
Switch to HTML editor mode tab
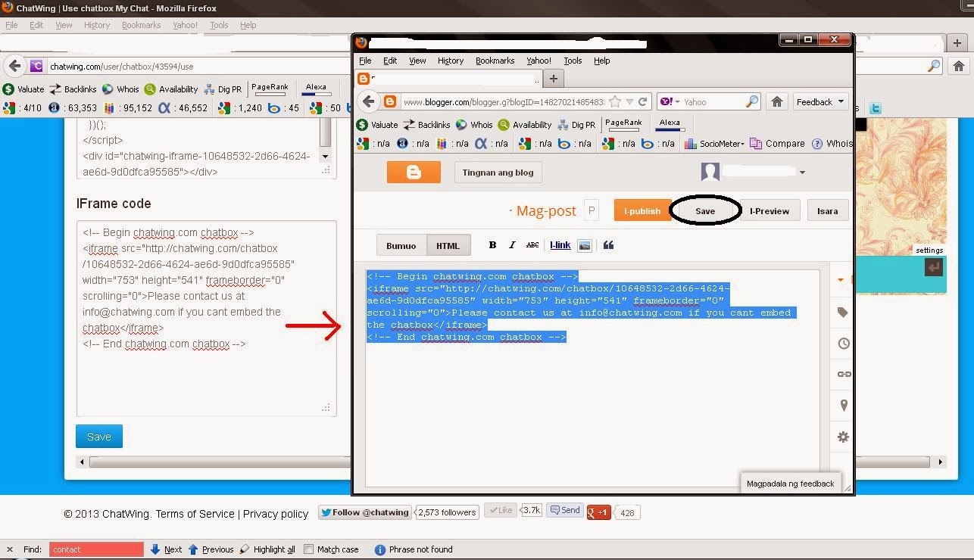(448, 245)
